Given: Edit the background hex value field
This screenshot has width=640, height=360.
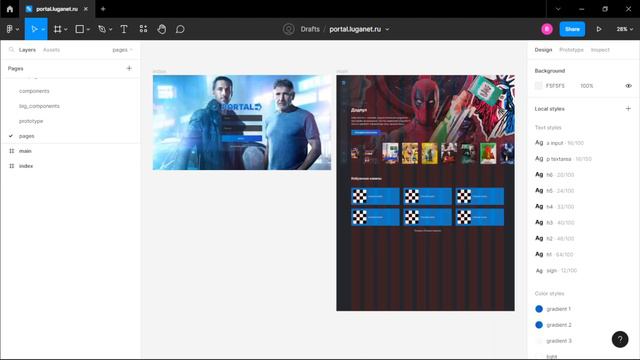Looking at the screenshot, I should (x=556, y=86).
